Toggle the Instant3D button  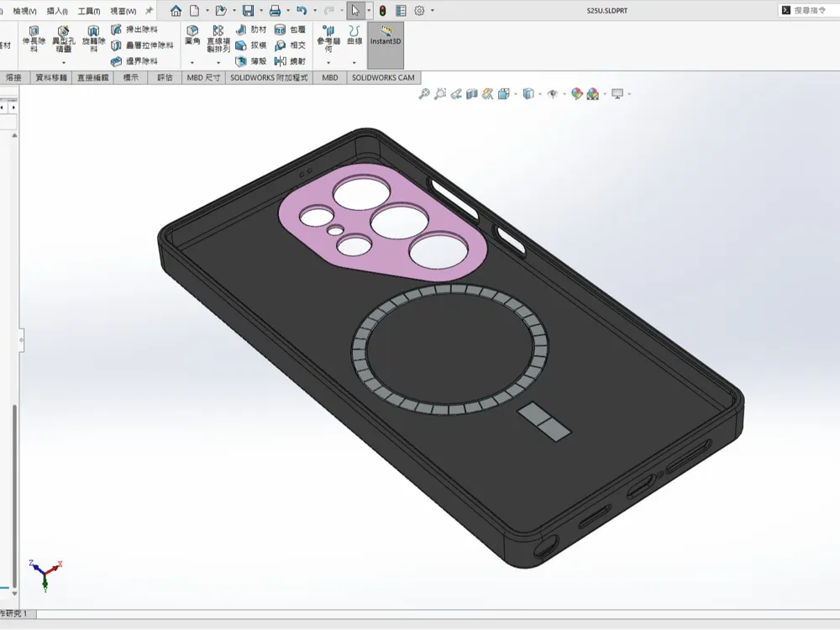pos(386,45)
